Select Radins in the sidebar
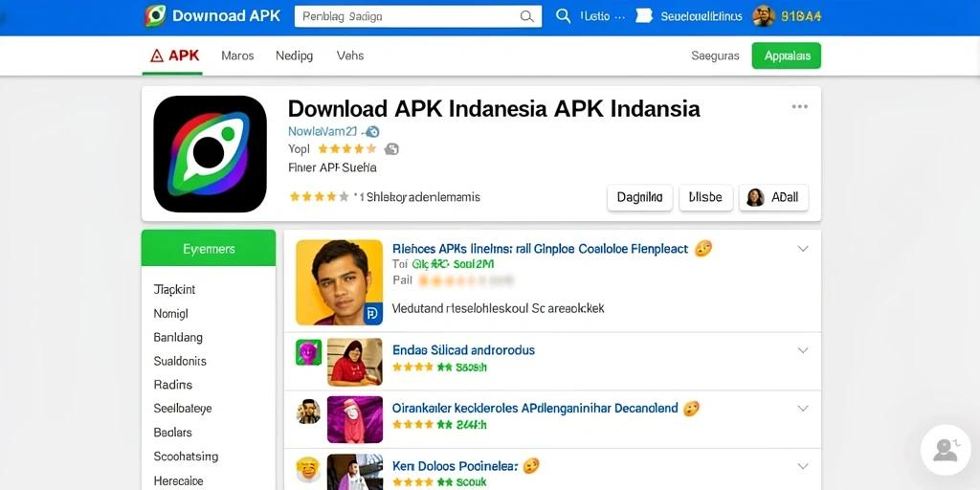This screenshot has height=490, width=980. click(x=172, y=385)
